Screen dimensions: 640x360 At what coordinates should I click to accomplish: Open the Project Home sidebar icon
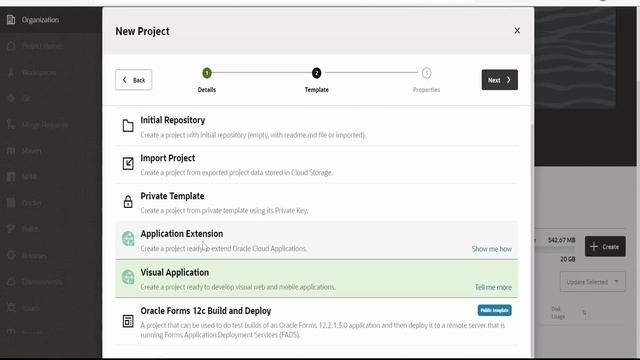click(11, 46)
